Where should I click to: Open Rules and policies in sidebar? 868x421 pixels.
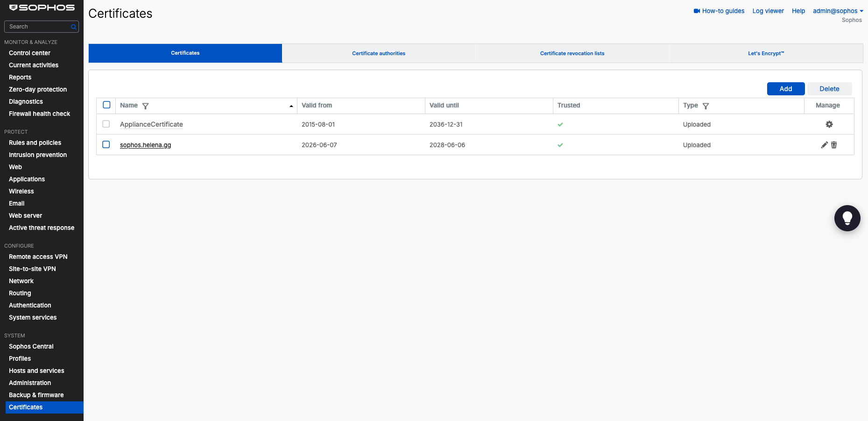point(35,143)
